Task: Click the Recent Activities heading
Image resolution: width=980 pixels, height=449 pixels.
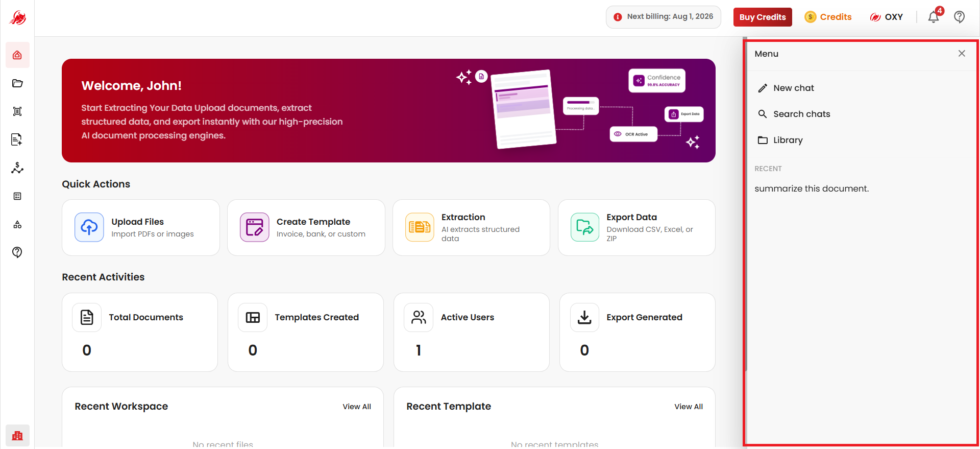Action: pos(103,277)
